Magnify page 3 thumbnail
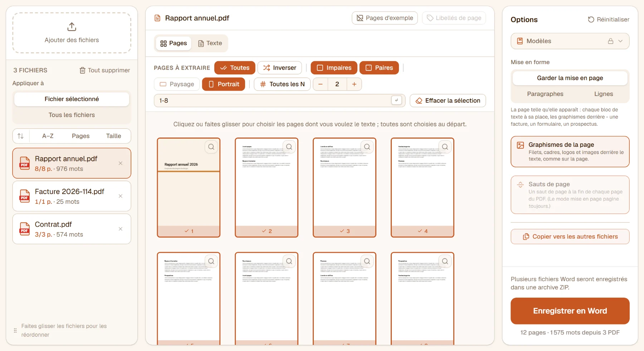644x351 pixels. point(367,147)
